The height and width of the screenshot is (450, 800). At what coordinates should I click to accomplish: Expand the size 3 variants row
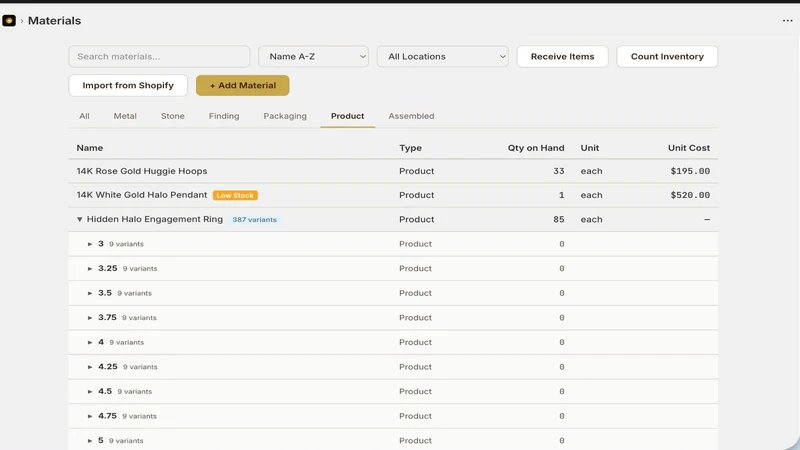(x=90, y=244)
